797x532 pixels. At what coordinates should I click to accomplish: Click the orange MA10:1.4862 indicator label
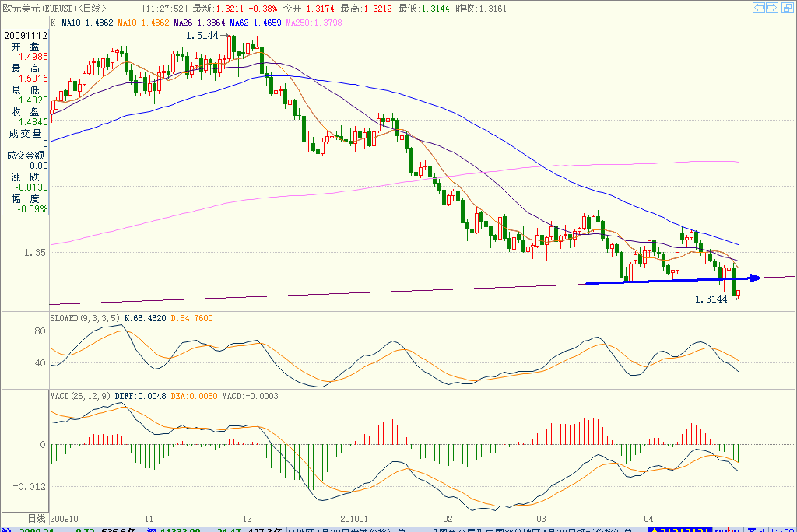pos(143,23)
